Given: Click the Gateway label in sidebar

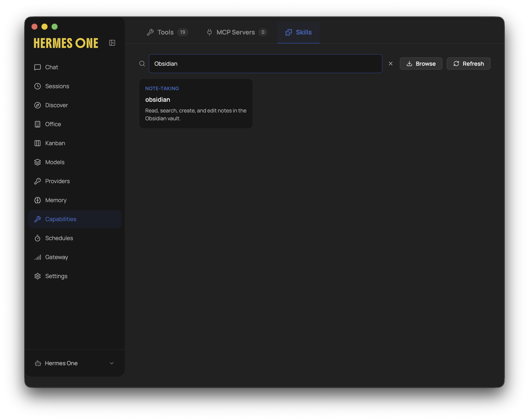Looking at the screenshot, I should 57,257.
